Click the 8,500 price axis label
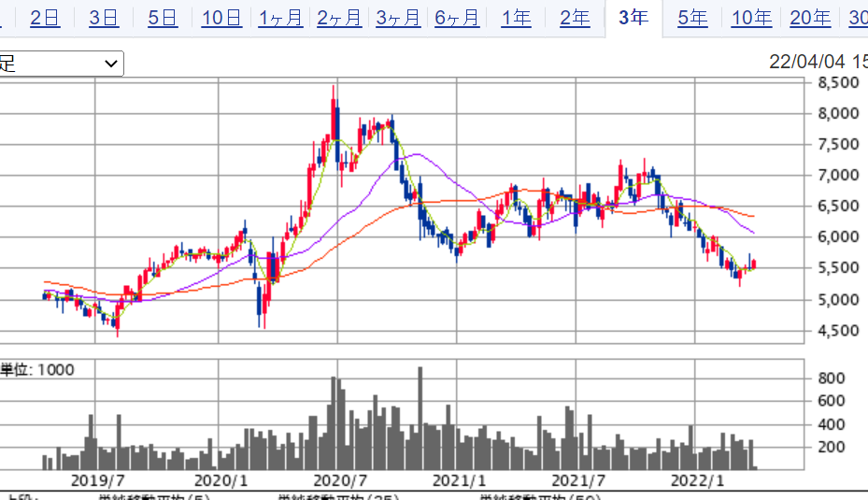Image resolution: width=868 pixels, height=500 pixels. coord(839,82)
